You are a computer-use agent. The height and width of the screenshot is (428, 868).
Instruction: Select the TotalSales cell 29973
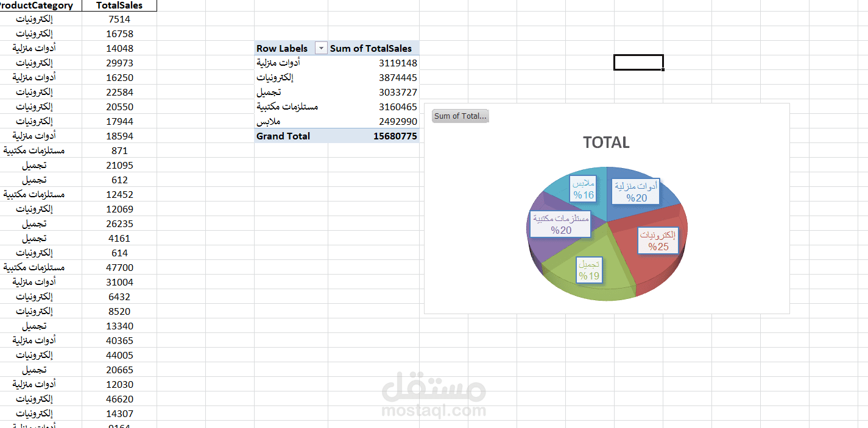[119, 63]
